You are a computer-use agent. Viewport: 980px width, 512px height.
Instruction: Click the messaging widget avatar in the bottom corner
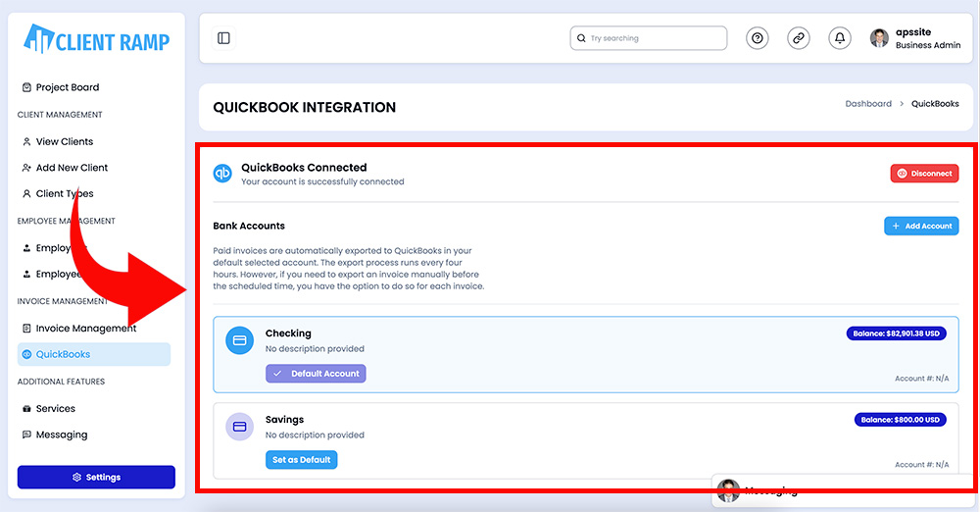pos(728,490)
